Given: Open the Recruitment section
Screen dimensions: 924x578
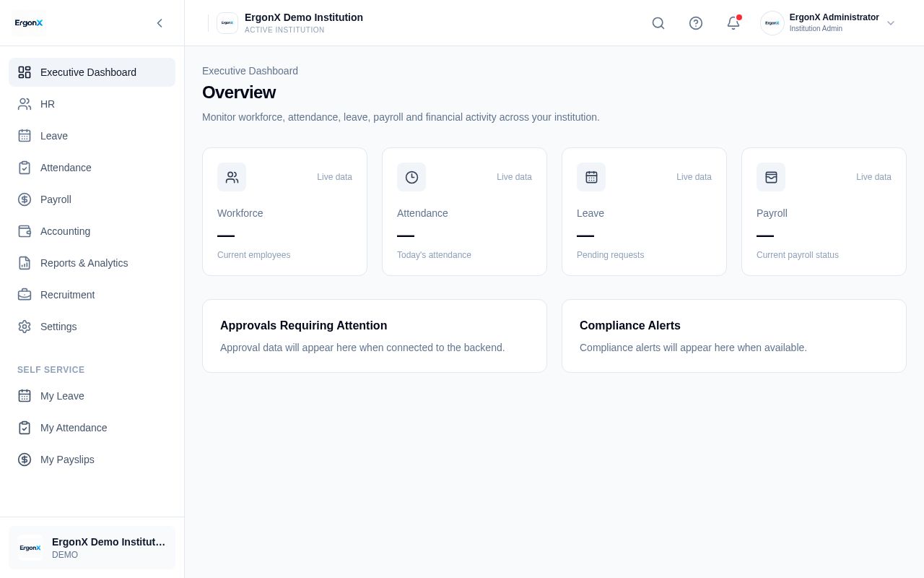Looking at the screenshot, I should [92, 295].
